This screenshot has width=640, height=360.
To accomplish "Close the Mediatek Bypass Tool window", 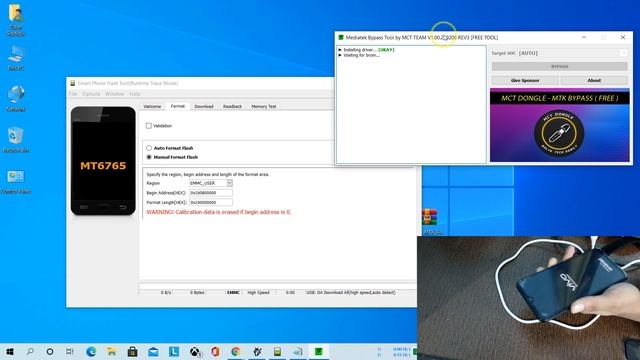I will pos(623,37).
